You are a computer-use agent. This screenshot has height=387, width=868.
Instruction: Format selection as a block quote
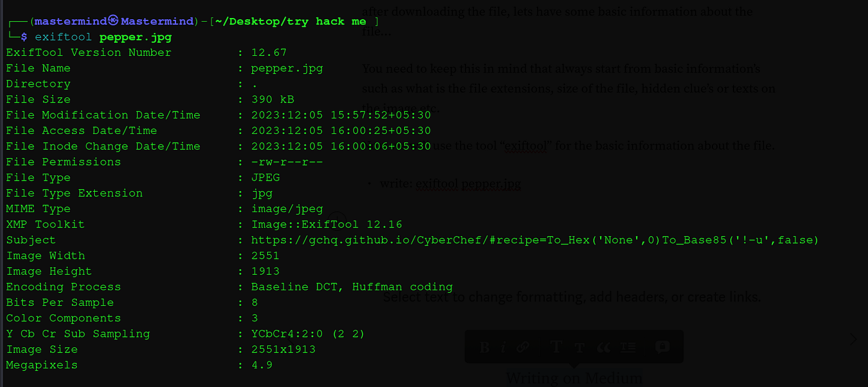coord(603,347)
